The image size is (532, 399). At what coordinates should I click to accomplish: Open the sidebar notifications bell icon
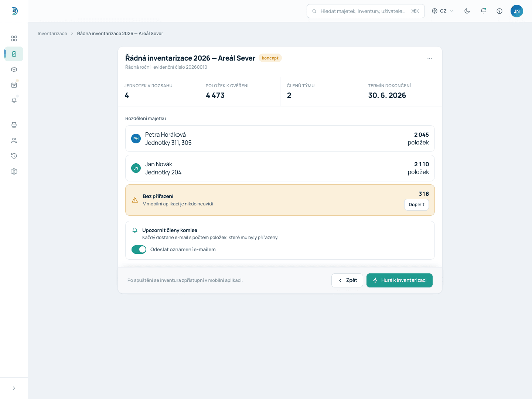14,100
